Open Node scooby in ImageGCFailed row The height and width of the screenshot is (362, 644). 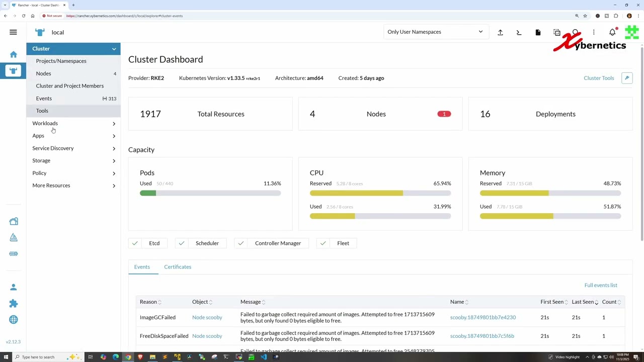(207, 317)
